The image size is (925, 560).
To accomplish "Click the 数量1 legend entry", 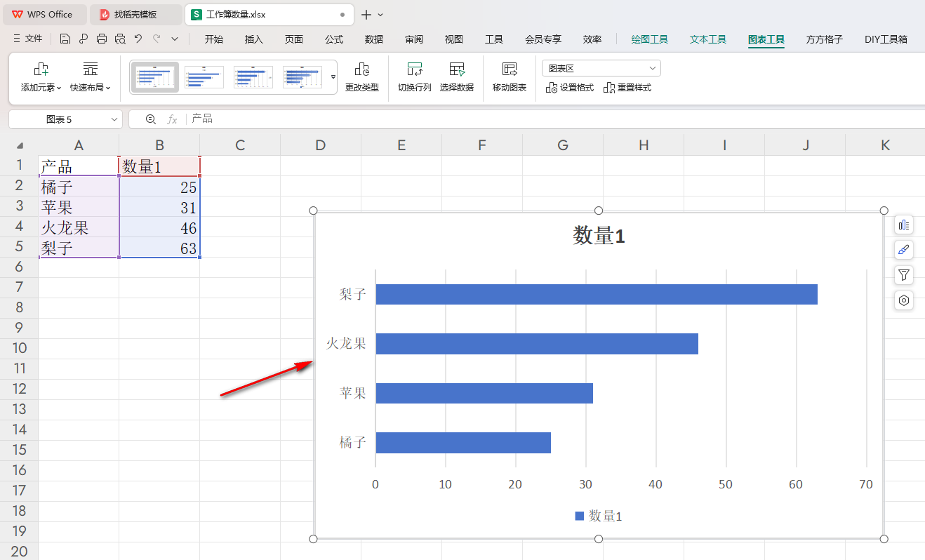I will click(x=599, y=516).
